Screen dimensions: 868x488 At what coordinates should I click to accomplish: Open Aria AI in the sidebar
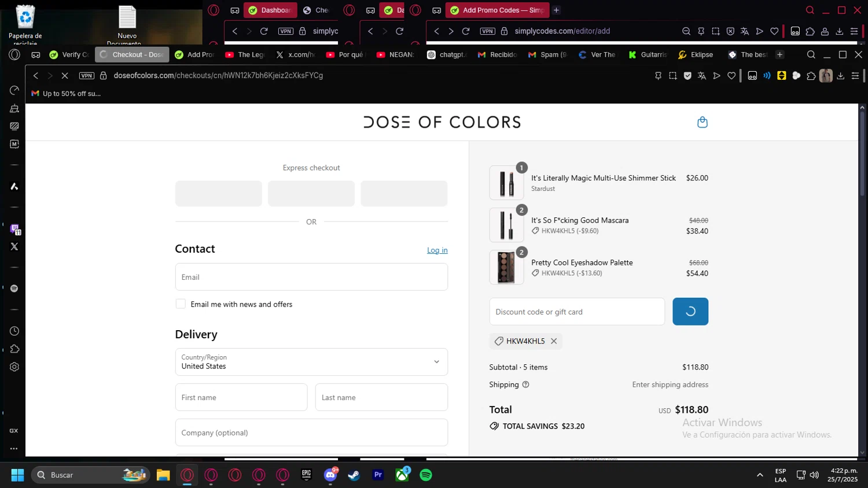pyautogui.click(x=14, y=186)
